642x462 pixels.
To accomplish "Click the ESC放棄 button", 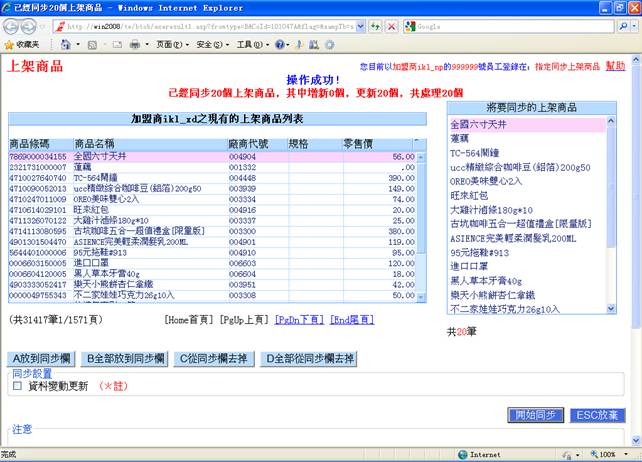I will click(597, 414).
